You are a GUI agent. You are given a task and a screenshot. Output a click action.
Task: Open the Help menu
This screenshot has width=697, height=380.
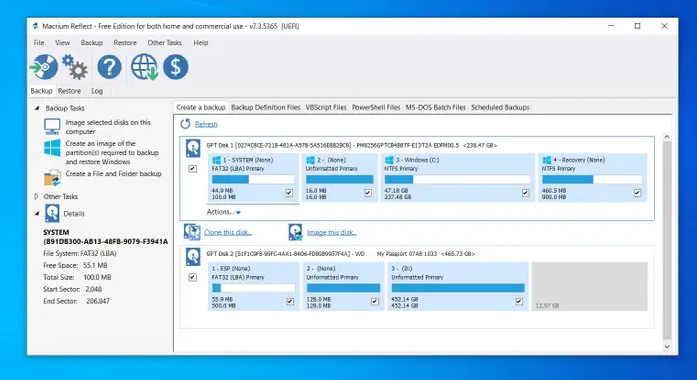pyautogui.click(x=200, y=43)
